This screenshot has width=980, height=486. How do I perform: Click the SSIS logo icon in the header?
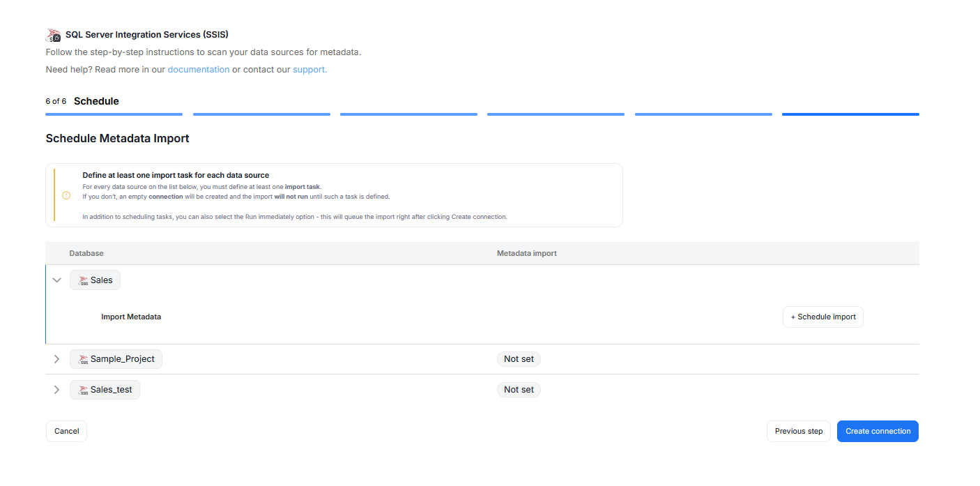pyautogui.click(x=53, y=35)
